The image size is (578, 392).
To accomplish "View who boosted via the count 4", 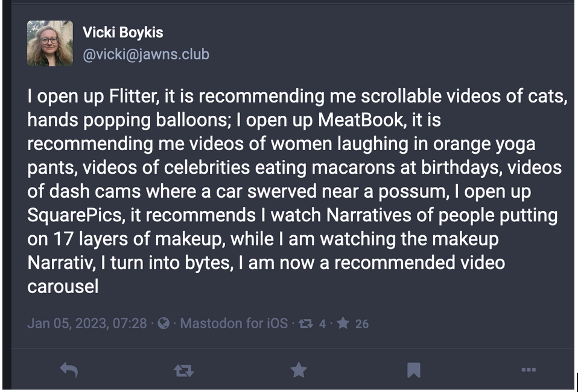I will pyautogui.click(x=322, y=324).
